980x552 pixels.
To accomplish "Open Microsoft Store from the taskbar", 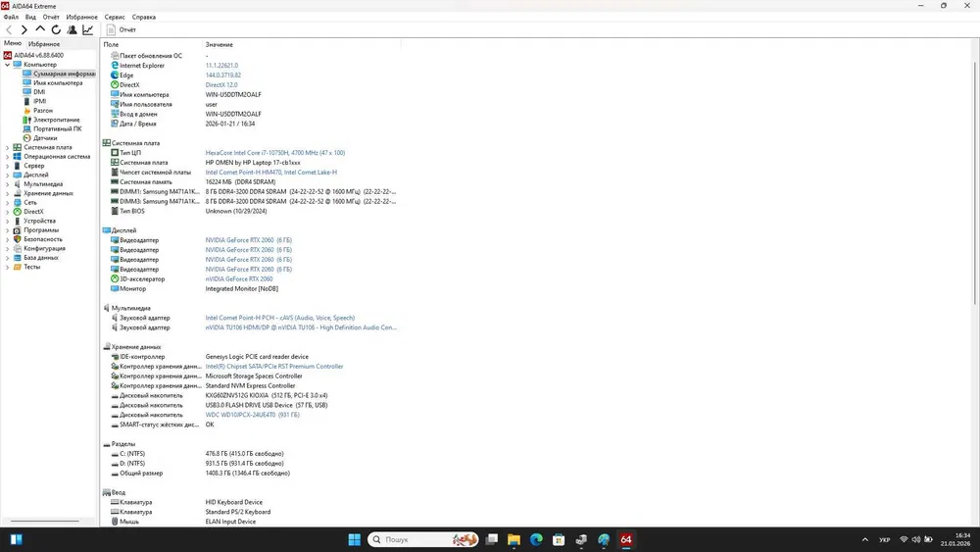I will pos(559,539).
